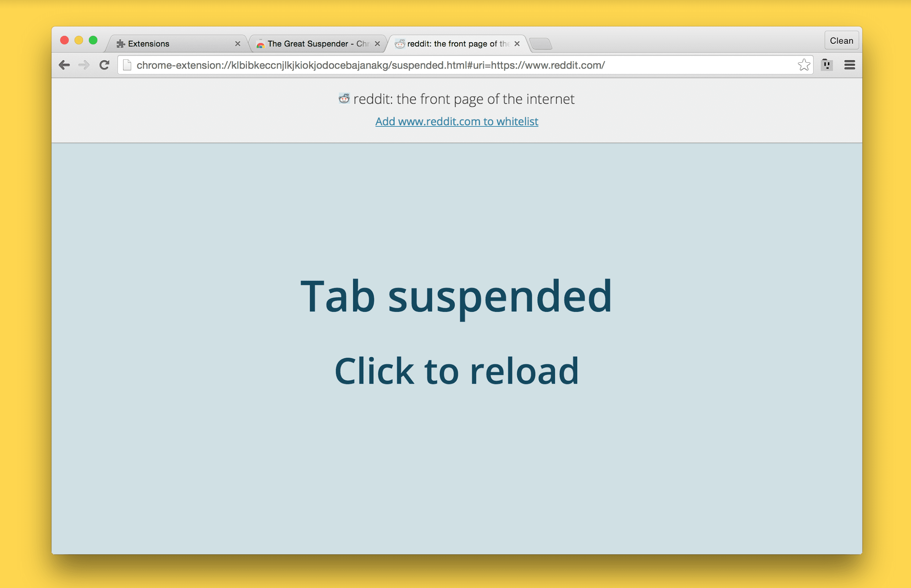Screen dimensions: 911x588
Task: Click the bookmark star icon
Action: 803,64
